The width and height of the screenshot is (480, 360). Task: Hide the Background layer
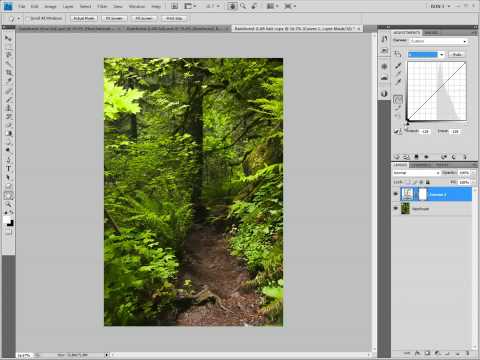coord(396,209)
